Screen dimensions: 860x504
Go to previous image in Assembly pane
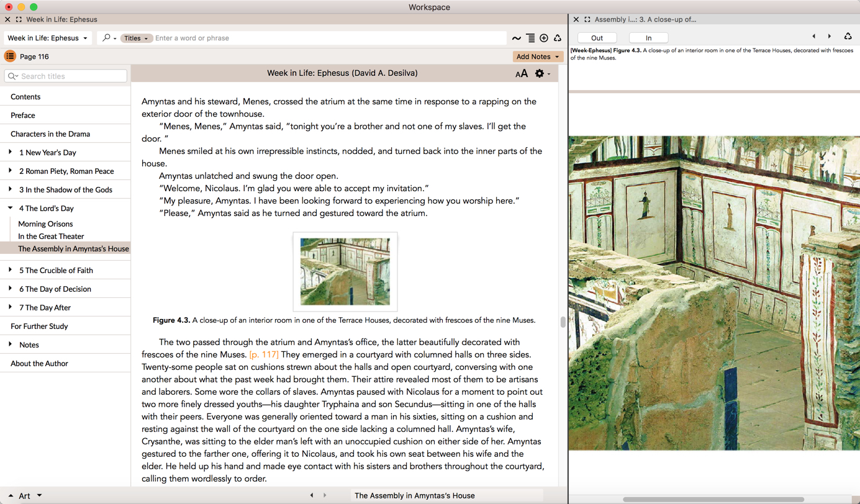814,37
